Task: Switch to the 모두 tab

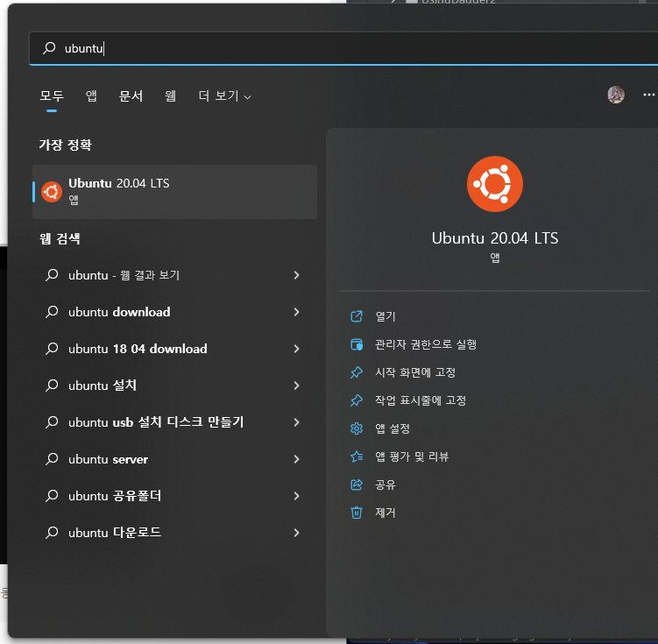Action: [52, 96]
